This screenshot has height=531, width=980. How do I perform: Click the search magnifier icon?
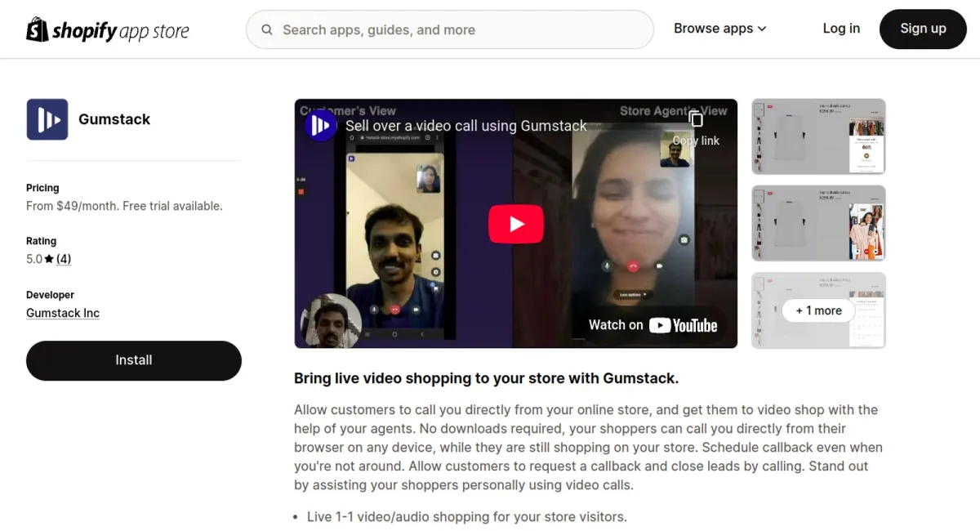pos(267,30)
